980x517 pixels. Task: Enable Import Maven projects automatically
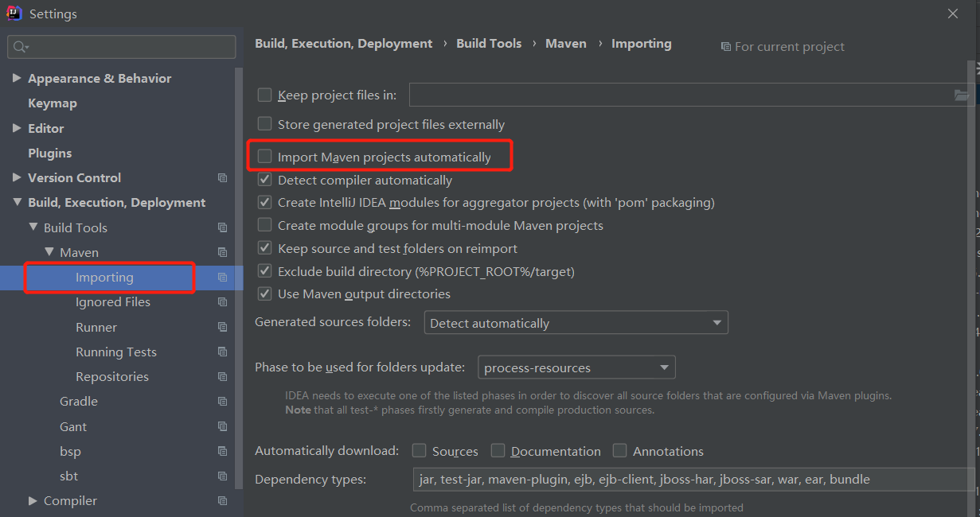[264, 157]
